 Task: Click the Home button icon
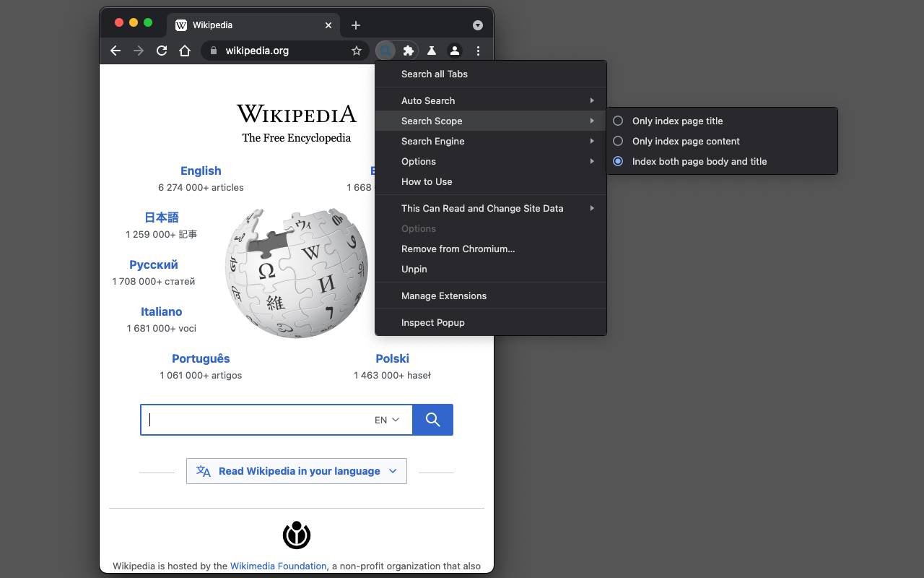[x=185, y=51]
